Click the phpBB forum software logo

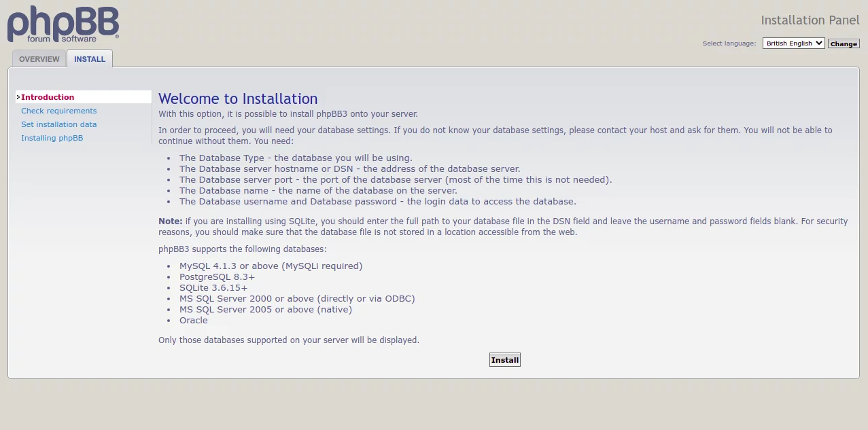(x=63, y=24)
